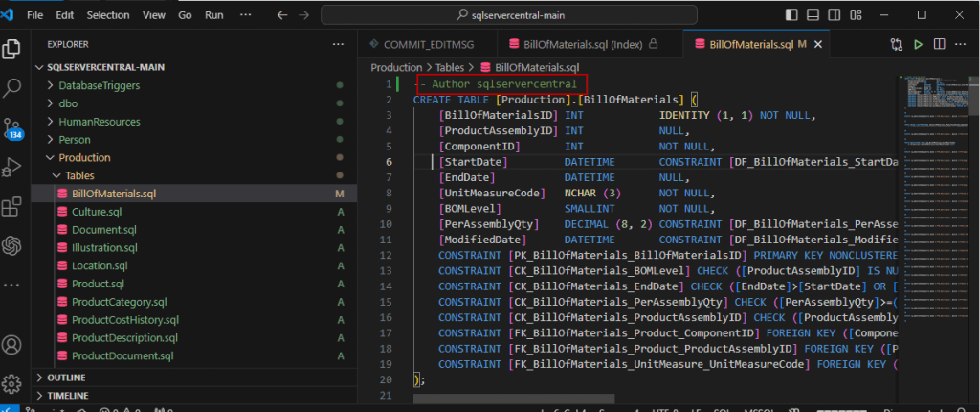The image size is (980, 412).
Task: Switch to the COMMIT_EDITMSG tab
Action: coord(427,44)
